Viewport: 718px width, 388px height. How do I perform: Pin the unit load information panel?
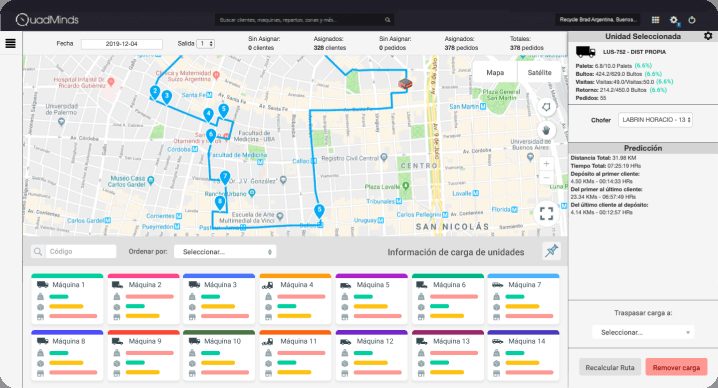[551, 251]
